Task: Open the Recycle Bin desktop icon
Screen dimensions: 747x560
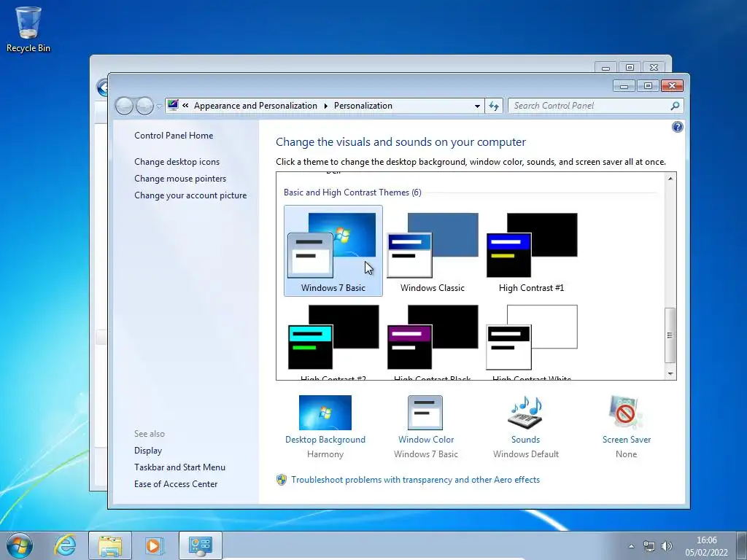Action: [28, 28]
